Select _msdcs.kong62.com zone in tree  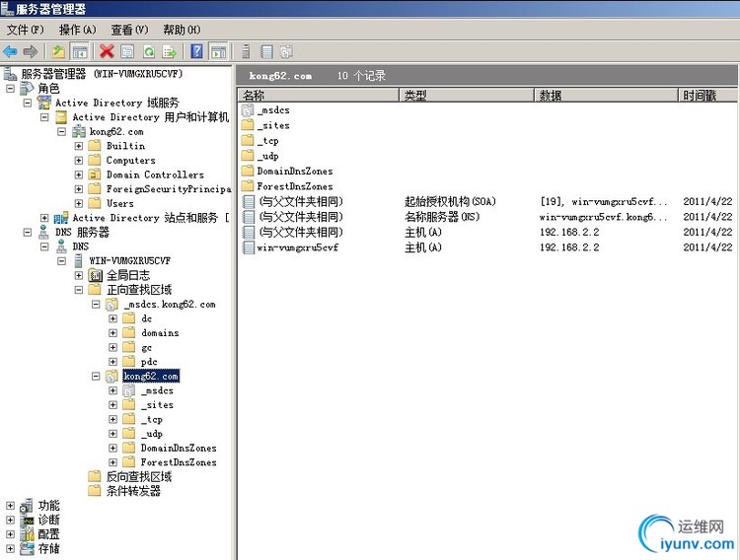(170, 305)
